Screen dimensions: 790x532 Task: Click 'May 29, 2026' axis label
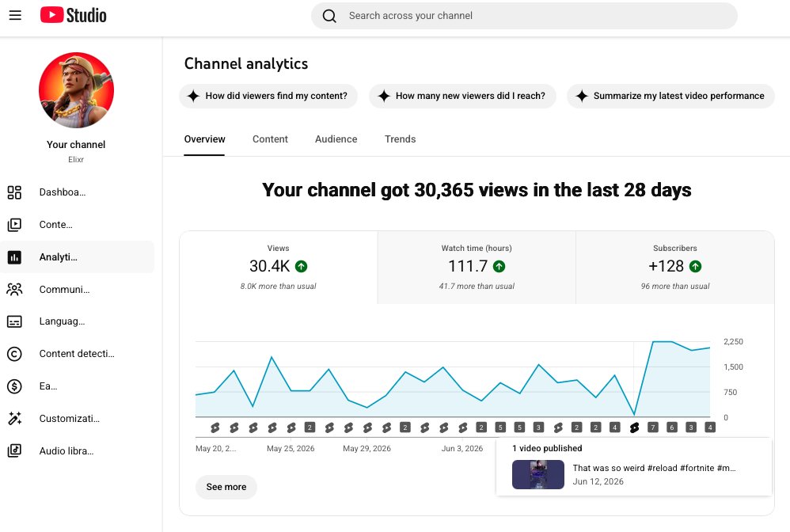click(367, 448)
